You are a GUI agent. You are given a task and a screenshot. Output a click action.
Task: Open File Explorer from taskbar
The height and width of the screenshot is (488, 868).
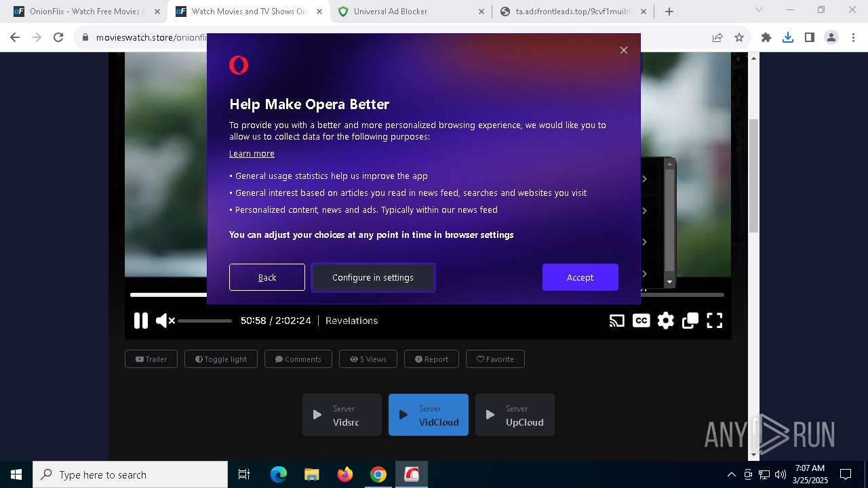(x=312, y=474)
